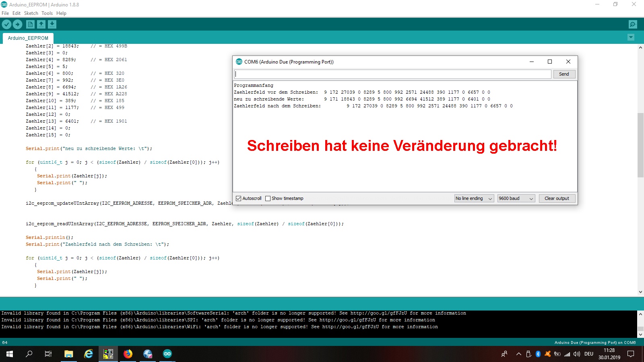Click the SoftwareSerial invalid library console message
This screenshot has height=362, width=644.
coord(233,313)
